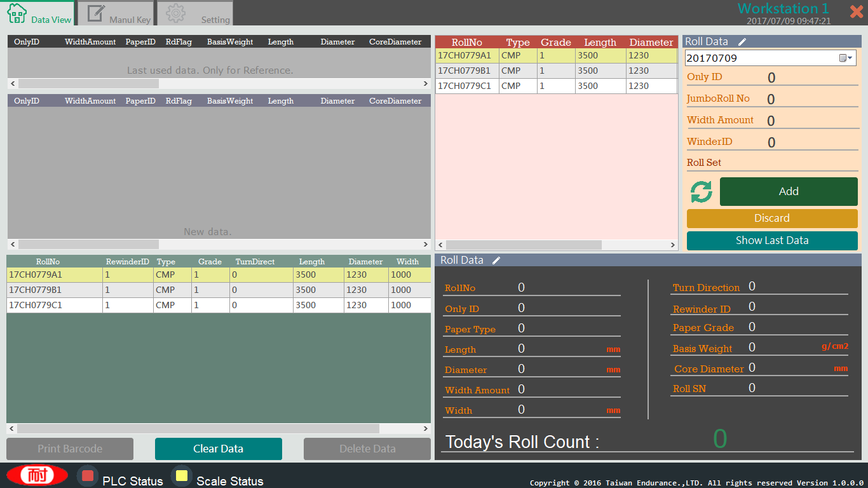Click the pencil icon in lower Roll Data header
This screenshot has height=488, width=868.
(496, 261)
